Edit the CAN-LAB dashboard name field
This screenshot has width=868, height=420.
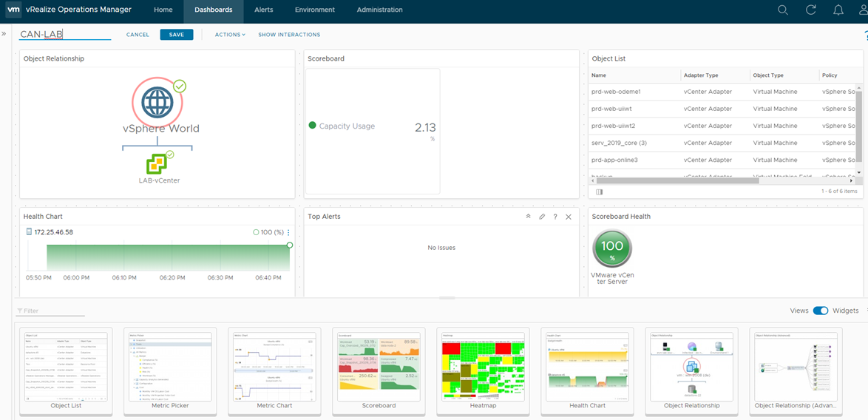(x=64, y=34)
